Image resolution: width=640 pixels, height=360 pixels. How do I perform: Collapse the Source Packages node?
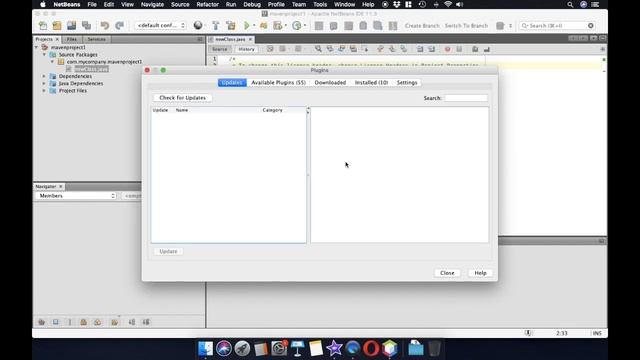point(44,54)
